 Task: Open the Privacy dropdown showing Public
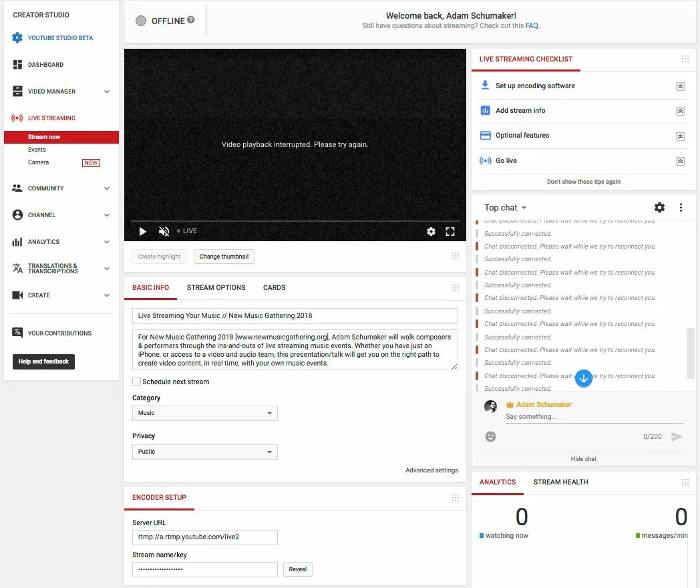205,452
